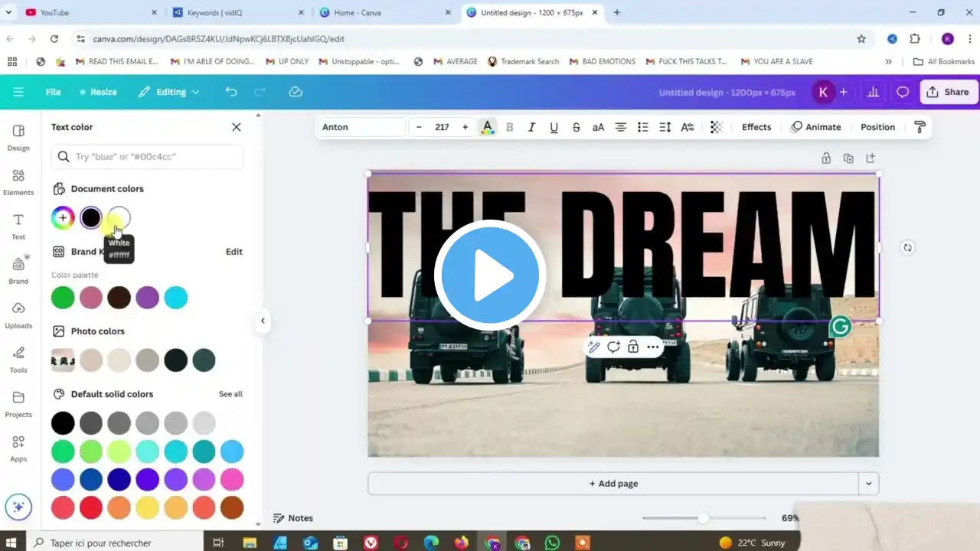Image resolution: width=980 pixels, height=551 pixels.
Task: Toggle Bold formatting
Action: click(x=509, y=127)
